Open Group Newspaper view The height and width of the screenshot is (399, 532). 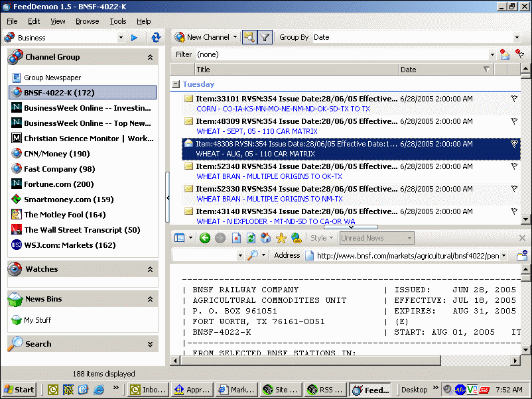pos(52,78)
